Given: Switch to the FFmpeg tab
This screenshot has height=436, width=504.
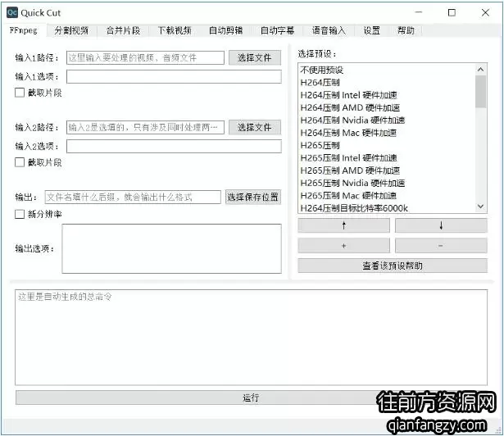Looking at the screenshot, I should (24, 30).
